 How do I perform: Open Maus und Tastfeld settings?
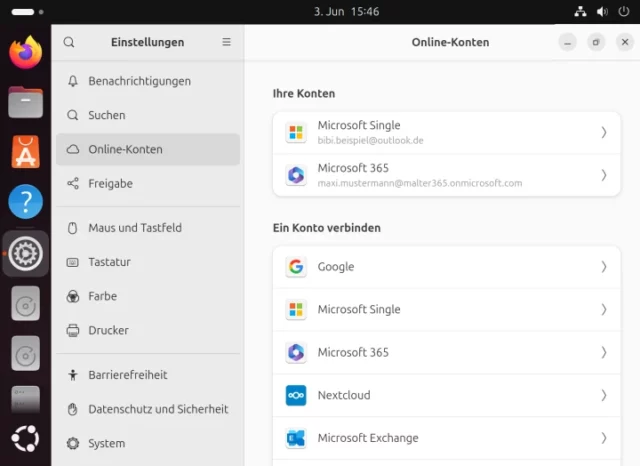[148, 228]
